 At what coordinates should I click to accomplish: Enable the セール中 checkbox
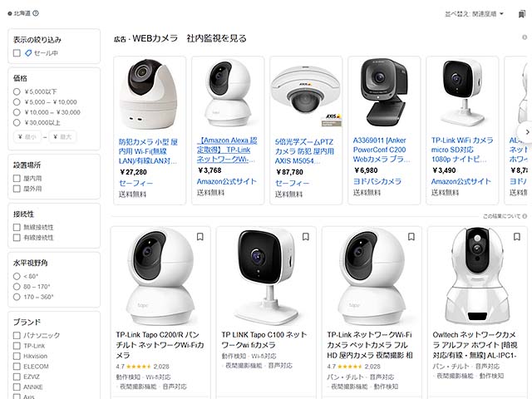point(17,53)
